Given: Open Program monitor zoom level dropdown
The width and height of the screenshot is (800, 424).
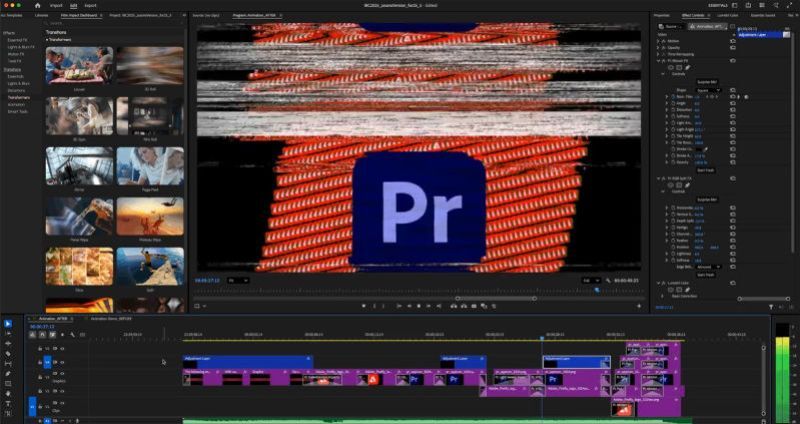Looking at the screenshot, I should 238,281.
